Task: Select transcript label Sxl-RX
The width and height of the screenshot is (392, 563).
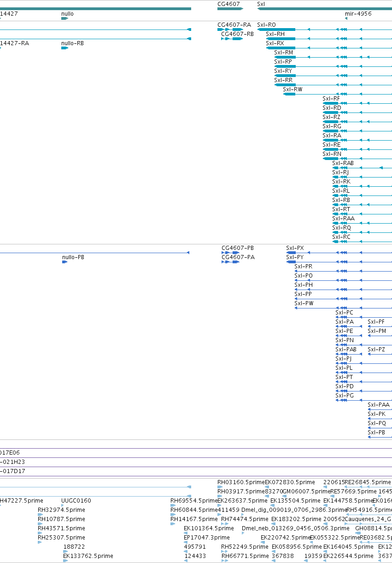Action: tap(275, 43)
